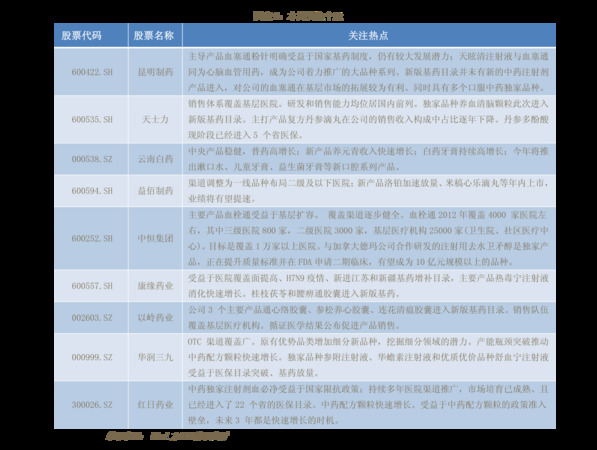
Task: Click the 天士力 hotspot description text
Action: pyautogui.click(x=368, y=119)
